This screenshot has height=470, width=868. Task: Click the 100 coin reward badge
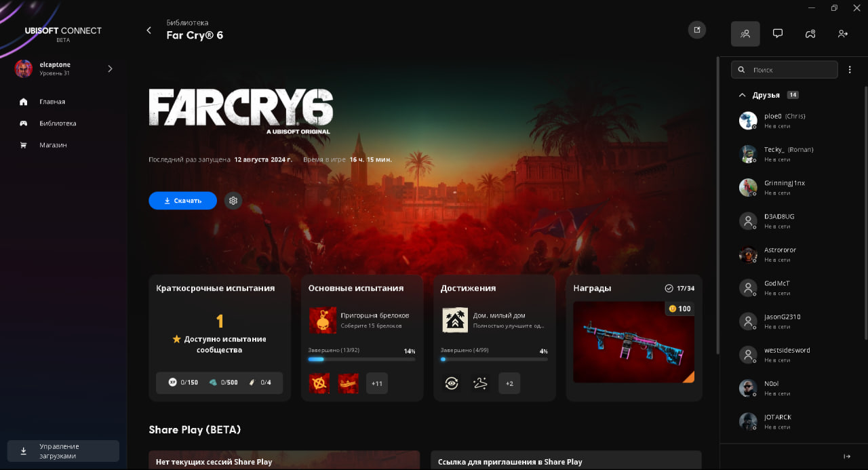(x=679, y=309)
